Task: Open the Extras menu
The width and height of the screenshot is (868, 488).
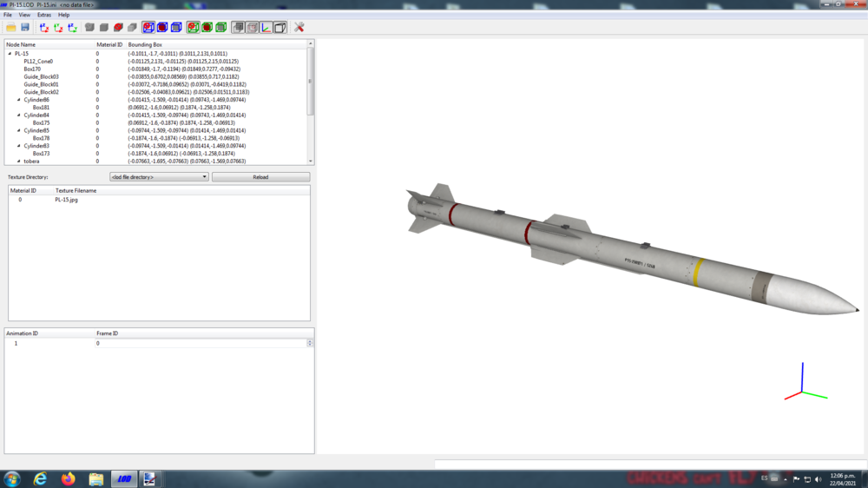Action: [43, 15]
